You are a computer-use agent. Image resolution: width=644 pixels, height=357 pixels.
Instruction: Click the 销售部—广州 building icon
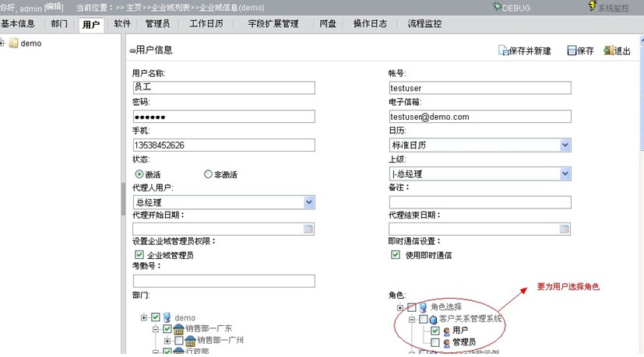[190, 340]
